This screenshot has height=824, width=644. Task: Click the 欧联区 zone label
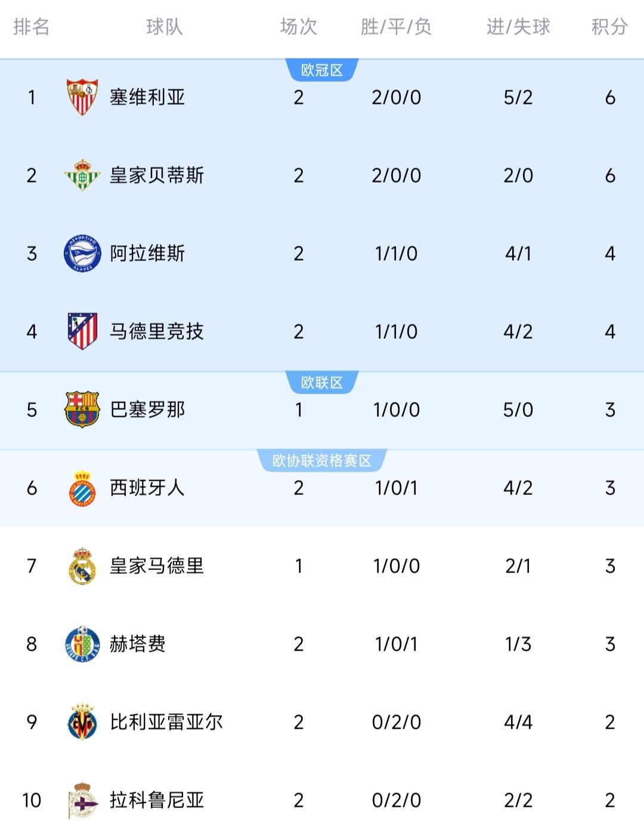point(322,383)
